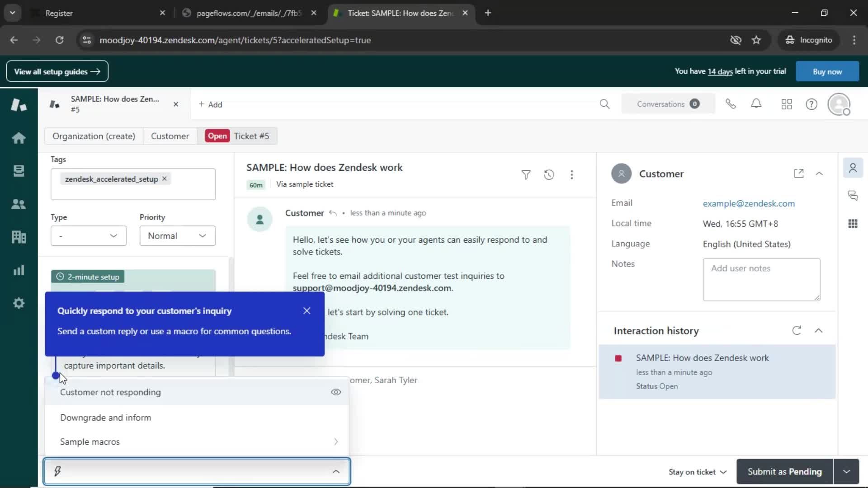
Task: Open the Stay on ticket dropdown
Action: click(x=698, y=472)
